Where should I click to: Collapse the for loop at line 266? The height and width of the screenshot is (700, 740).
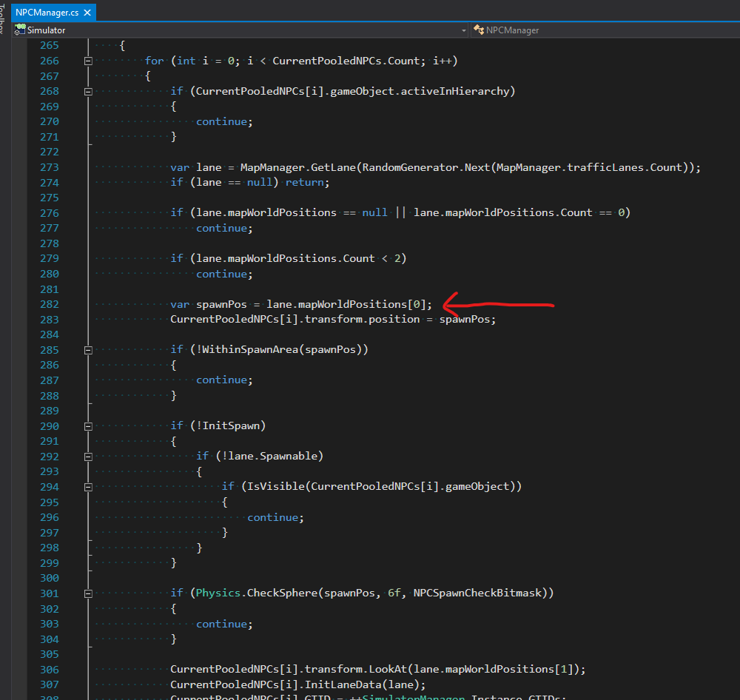88,61
